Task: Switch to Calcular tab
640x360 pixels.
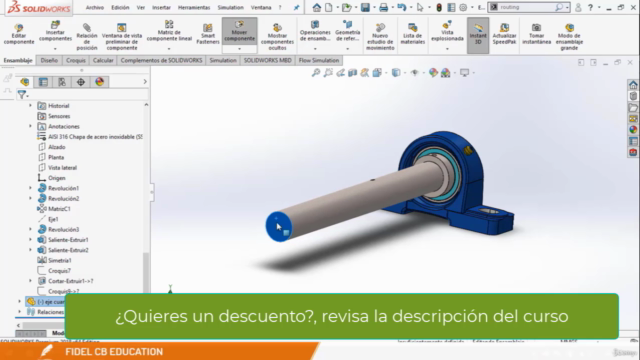Action: click(x=103, y=60)
